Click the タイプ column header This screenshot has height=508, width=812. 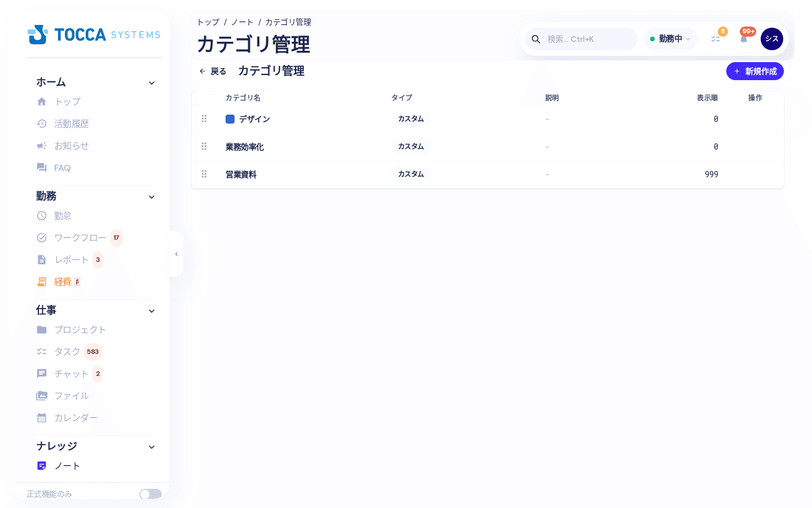[x=401, y=98]
